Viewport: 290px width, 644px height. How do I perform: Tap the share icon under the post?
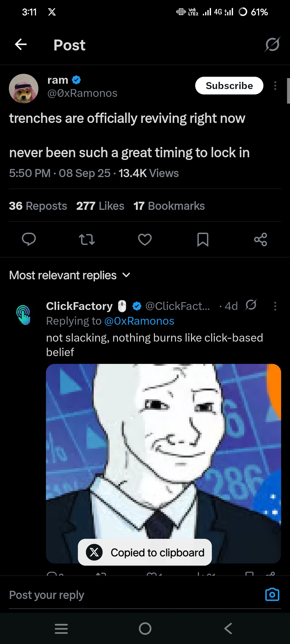(260, 239)
